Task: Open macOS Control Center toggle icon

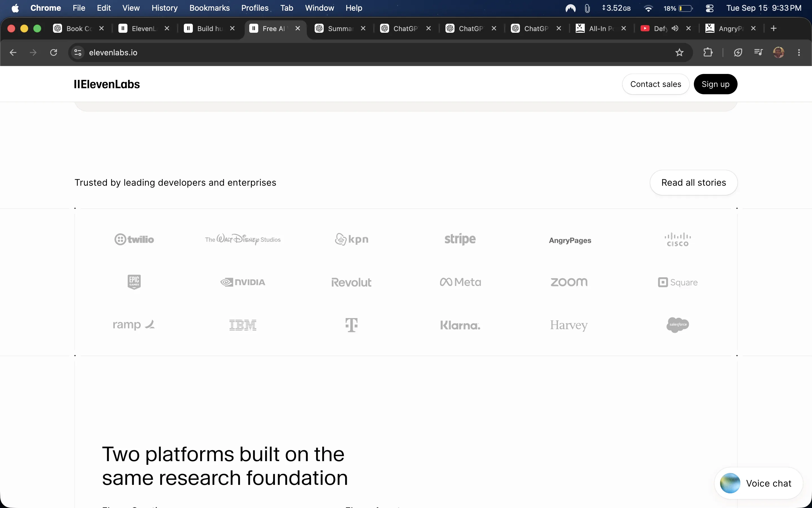Action: [x=709, y=8]
